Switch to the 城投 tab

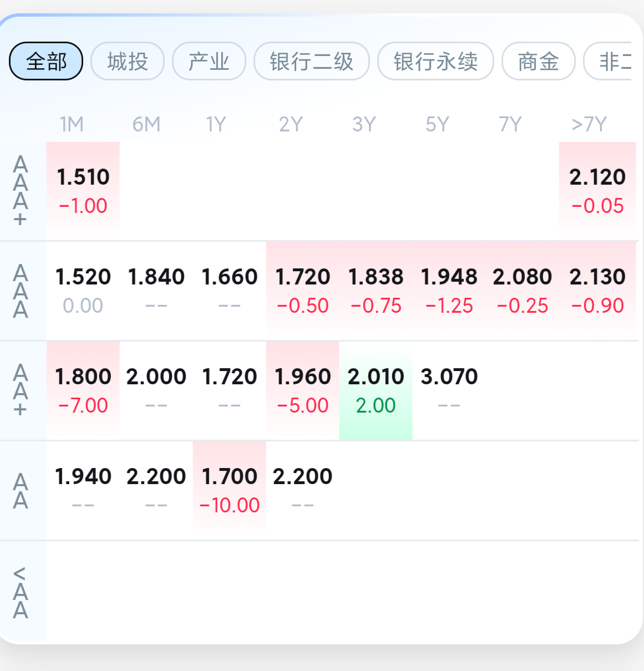pos(128,61)
